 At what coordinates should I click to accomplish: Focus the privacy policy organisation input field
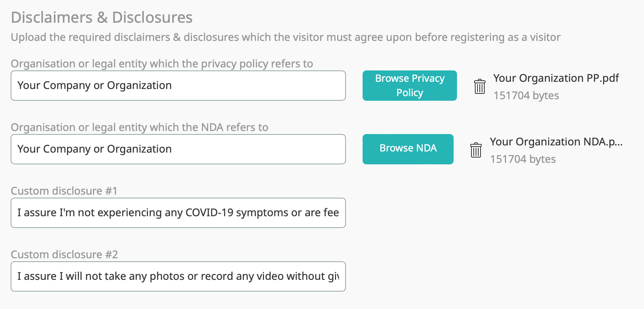coord(178,86)
